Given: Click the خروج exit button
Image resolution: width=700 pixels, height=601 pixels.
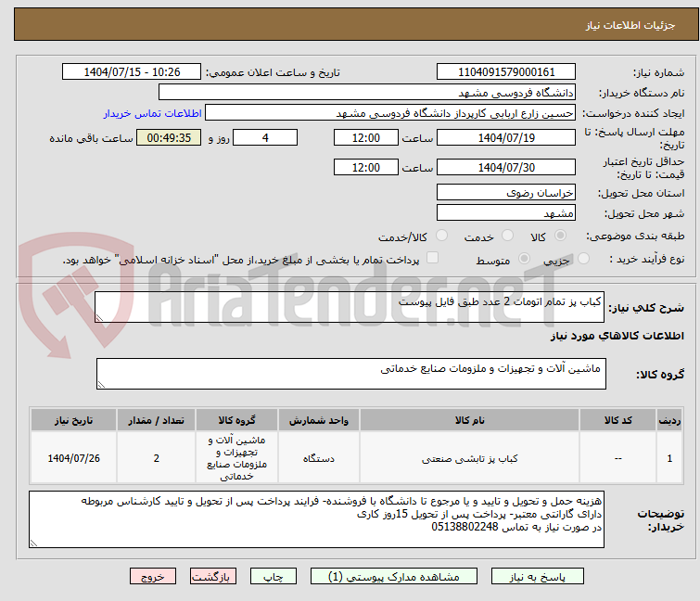Looking at the screenshot, I should pos(153,577).
